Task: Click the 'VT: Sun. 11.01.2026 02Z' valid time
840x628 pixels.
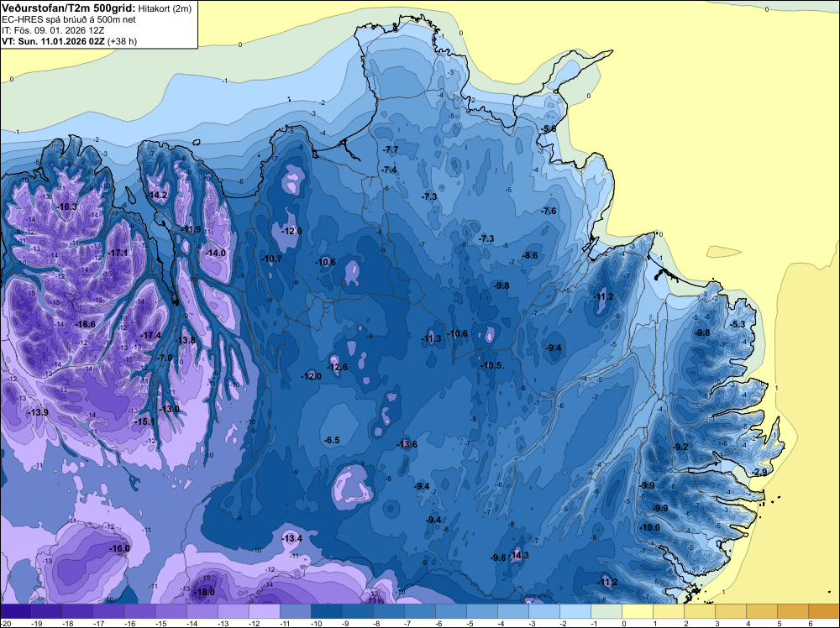Action: [x=54, y=41]
